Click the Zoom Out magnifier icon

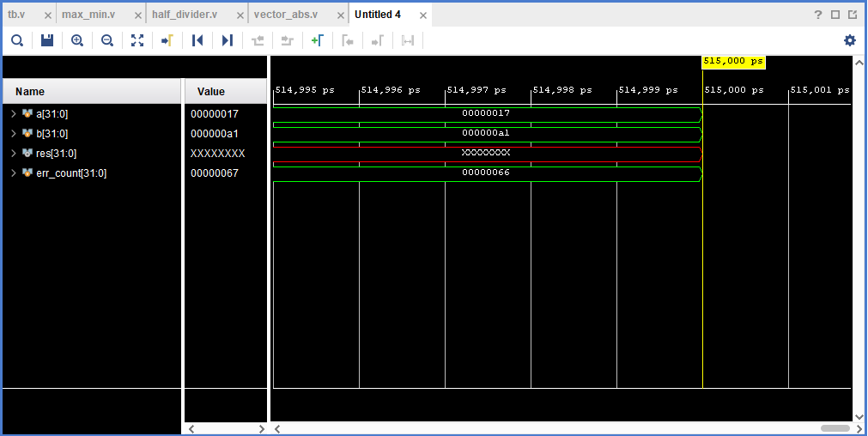[107, 40]
